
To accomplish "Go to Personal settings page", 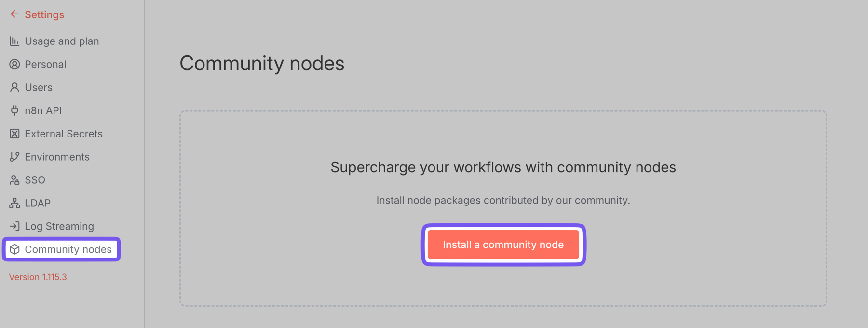I will (x=45, y=65).
